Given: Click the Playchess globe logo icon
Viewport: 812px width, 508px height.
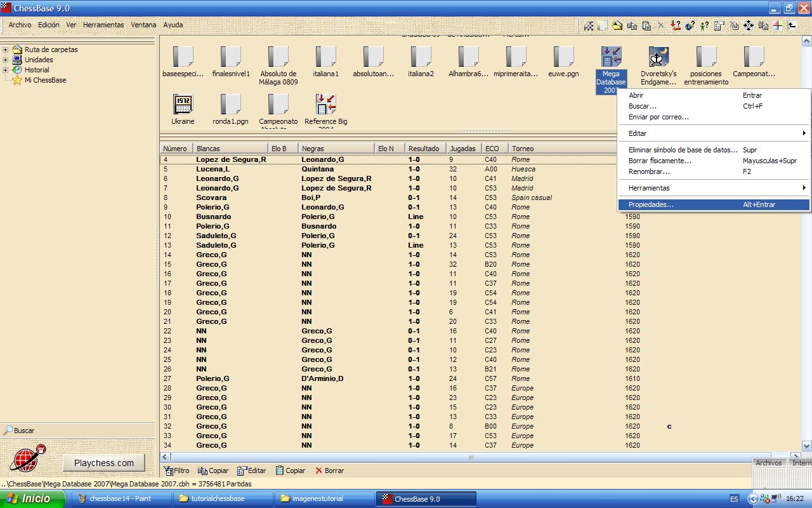Looking at the screenshot, I should click(28, 458).
